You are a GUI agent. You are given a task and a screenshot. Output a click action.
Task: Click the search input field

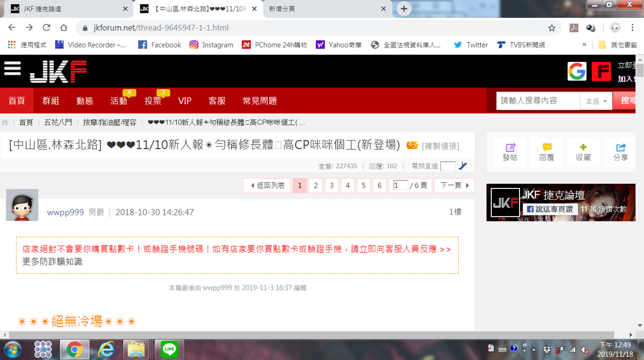point(538,101)
